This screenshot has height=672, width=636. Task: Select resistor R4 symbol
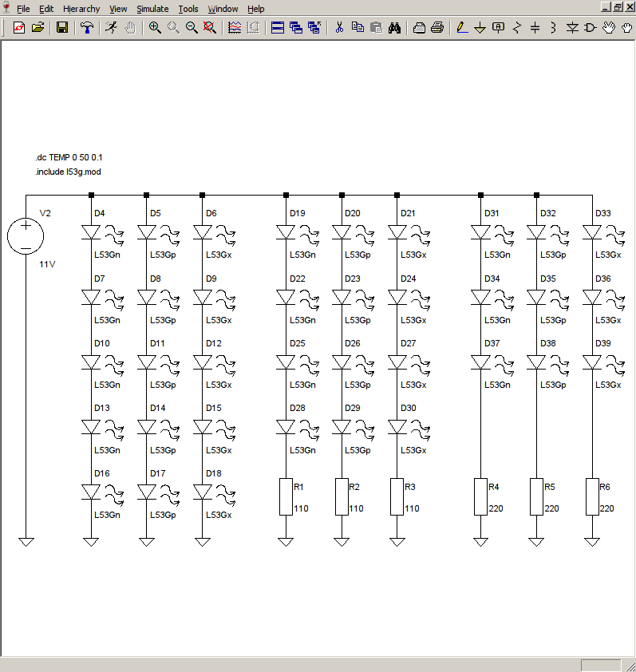[481, 496]
